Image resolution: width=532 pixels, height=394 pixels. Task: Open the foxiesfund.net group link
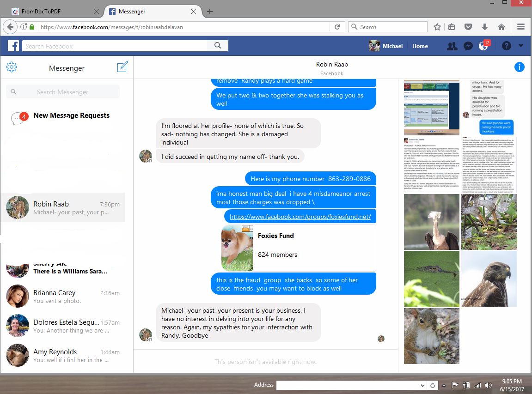(300, 217)
